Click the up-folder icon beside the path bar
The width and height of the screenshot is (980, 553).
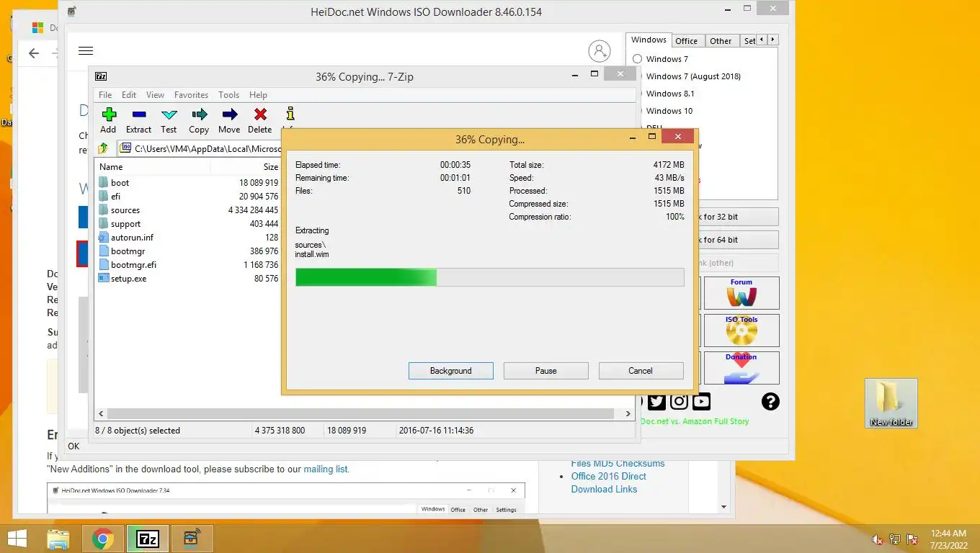pyautogui.click(x=103, y=148)
